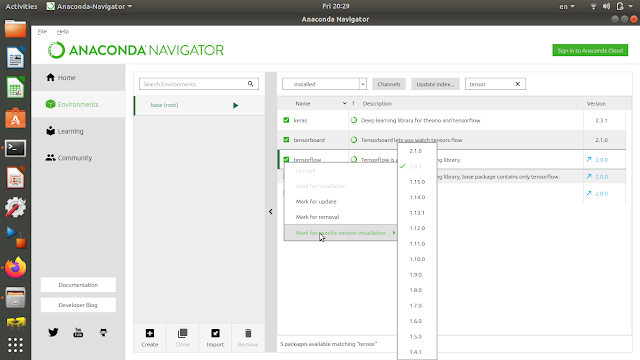This screenshot has height=360, width=640.
Task: Open the clock Fri 20:29 in top bar
Action: click(x=336, y=6)
